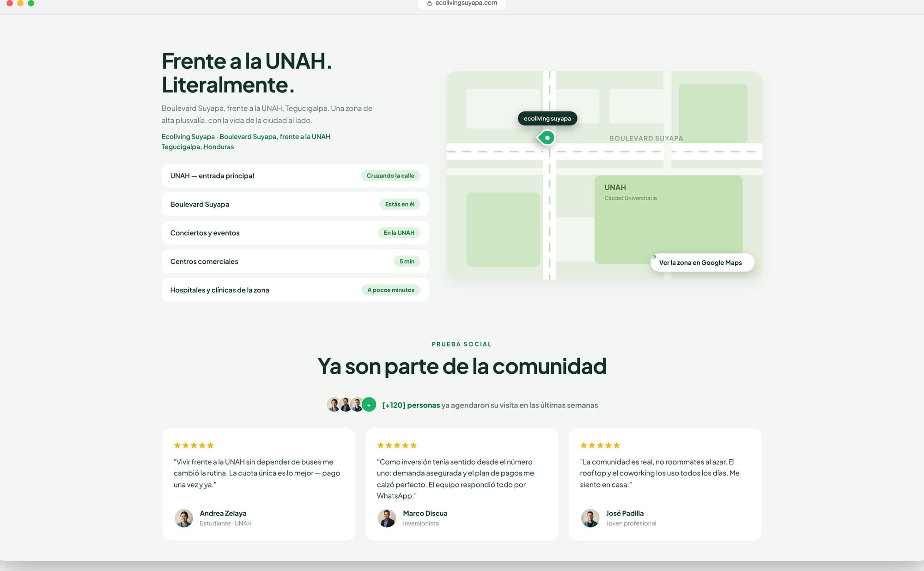Image resolution: width=924 pixels, height=571 pixels.
Task: Click the 'ecoliving suyapa' map label bubble
Action: click(547, 119)
